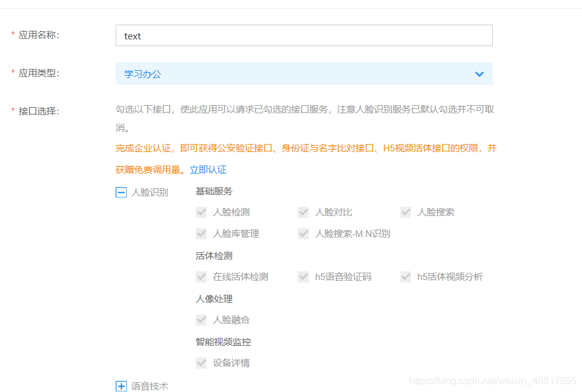Check 设备详情 under 智能视频监控
The image size is (582, 392).
click(x=201, y=362)
